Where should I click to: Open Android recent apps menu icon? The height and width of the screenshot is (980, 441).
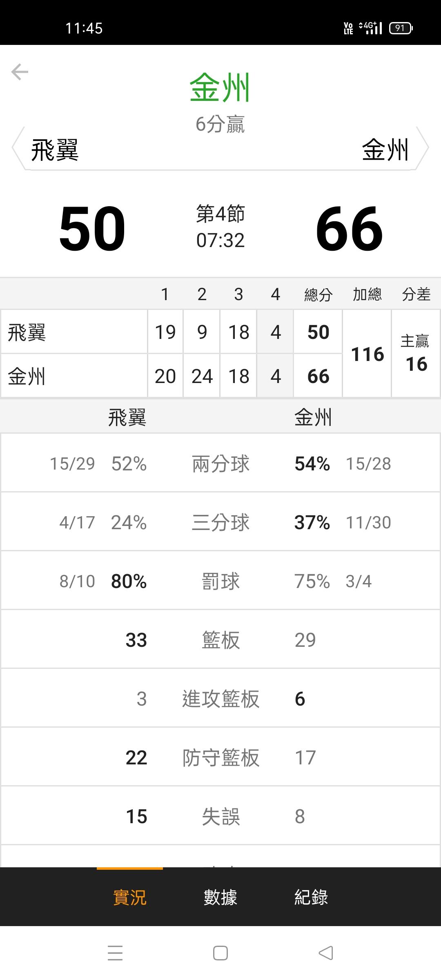pos(115,953)
